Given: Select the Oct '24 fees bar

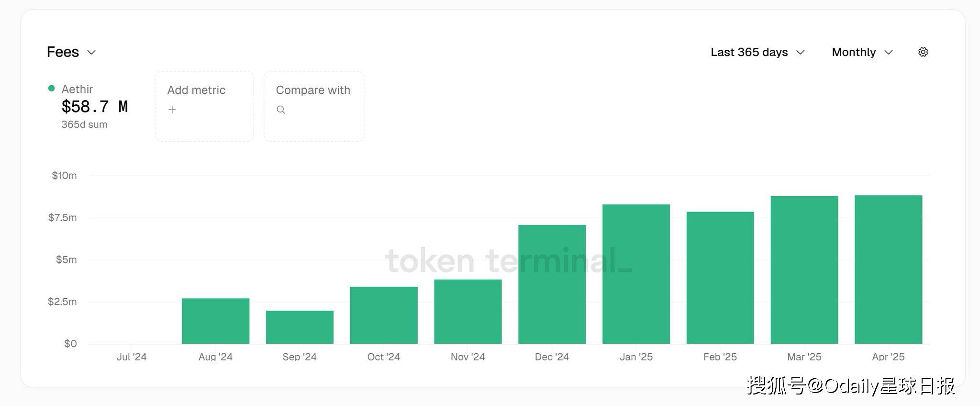Looking at the screenshot, I should (384, 315).
